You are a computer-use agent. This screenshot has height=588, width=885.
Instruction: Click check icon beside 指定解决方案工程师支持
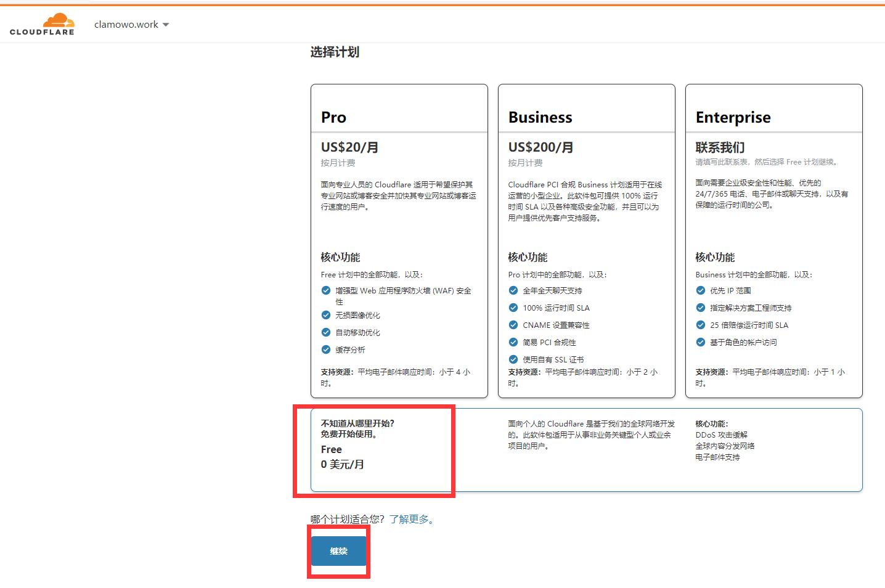[x=701, y=308]
